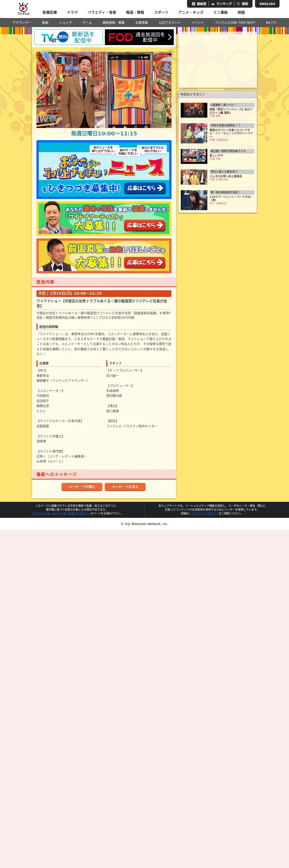
Task: Click 応募はこちら on the news banner
Action: coord(145,188)
